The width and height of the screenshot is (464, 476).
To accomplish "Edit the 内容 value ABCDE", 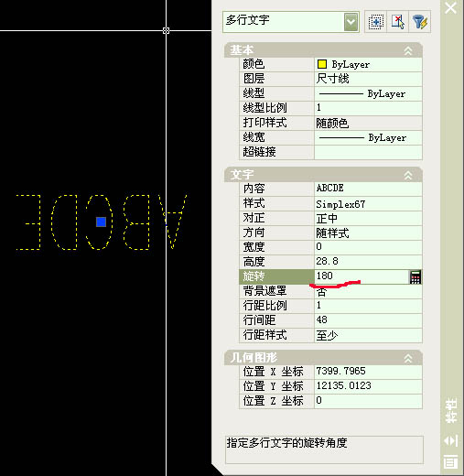I will click(x=368, y=189).
